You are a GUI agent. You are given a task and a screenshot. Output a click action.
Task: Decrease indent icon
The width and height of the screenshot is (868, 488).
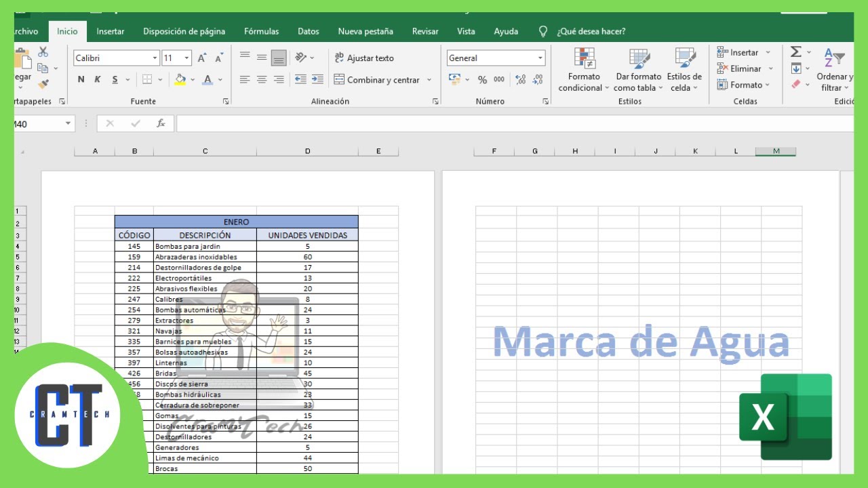coord(300,79)
